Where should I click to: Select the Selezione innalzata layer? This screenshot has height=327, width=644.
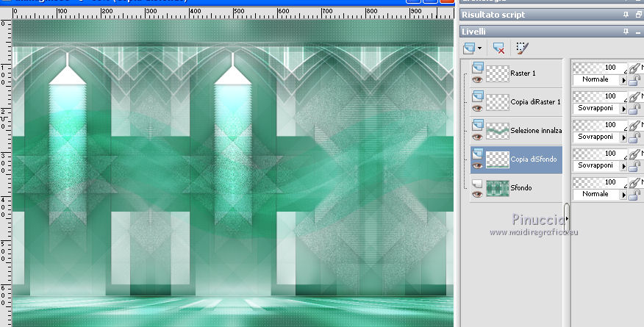coord(535,130)
